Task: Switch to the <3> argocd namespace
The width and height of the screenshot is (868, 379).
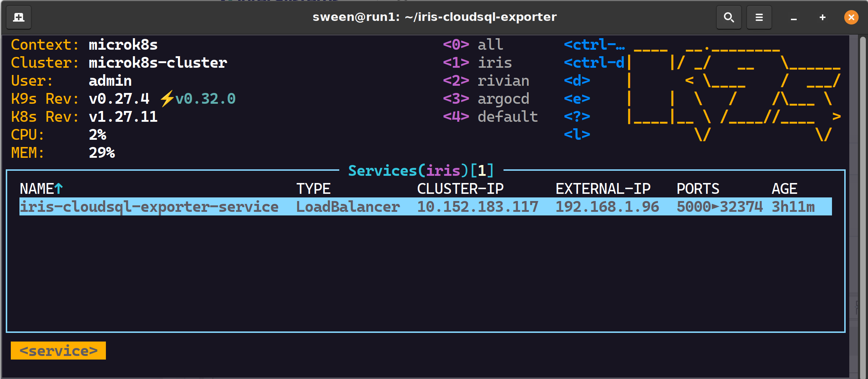Action: pyautogui.click(x=486, y=99)
